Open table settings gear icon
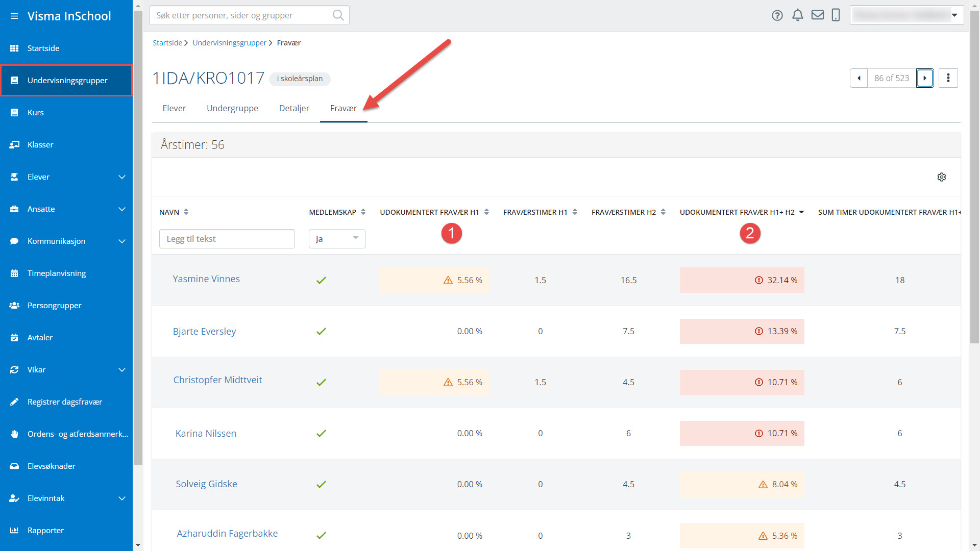The height and width of the screenshot is (551, 980). (942, 177)
